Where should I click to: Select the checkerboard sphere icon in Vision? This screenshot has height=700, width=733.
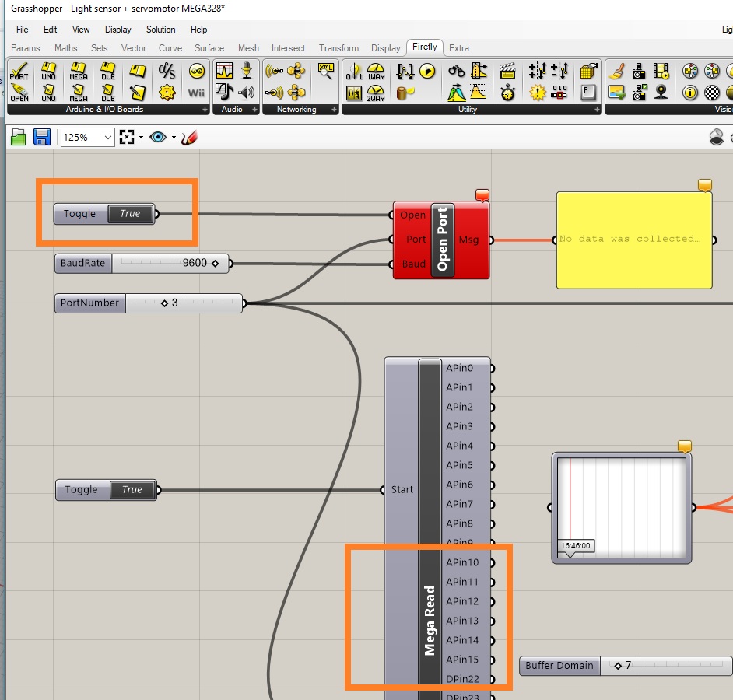click(712, 93)
